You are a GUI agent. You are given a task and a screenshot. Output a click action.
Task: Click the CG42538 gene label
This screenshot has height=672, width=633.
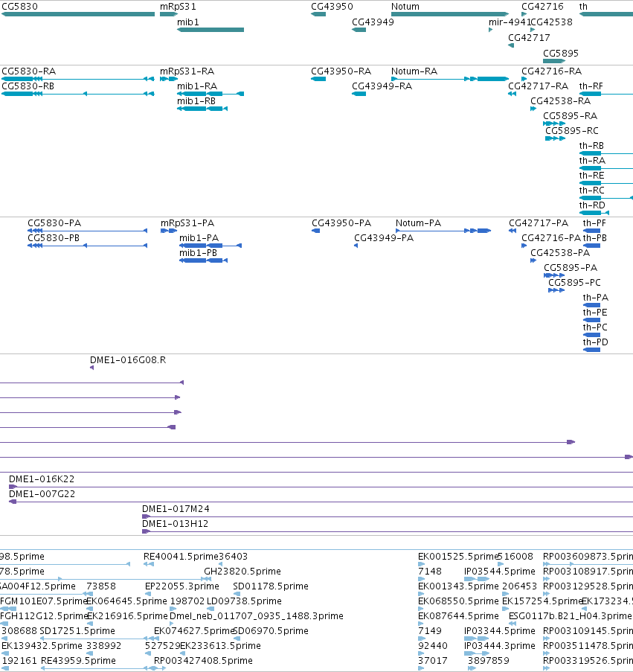tap(552, 22)
